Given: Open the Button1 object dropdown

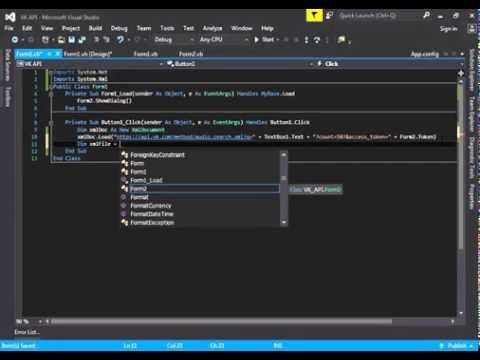Looking at the screenshot, I should 239,64.
